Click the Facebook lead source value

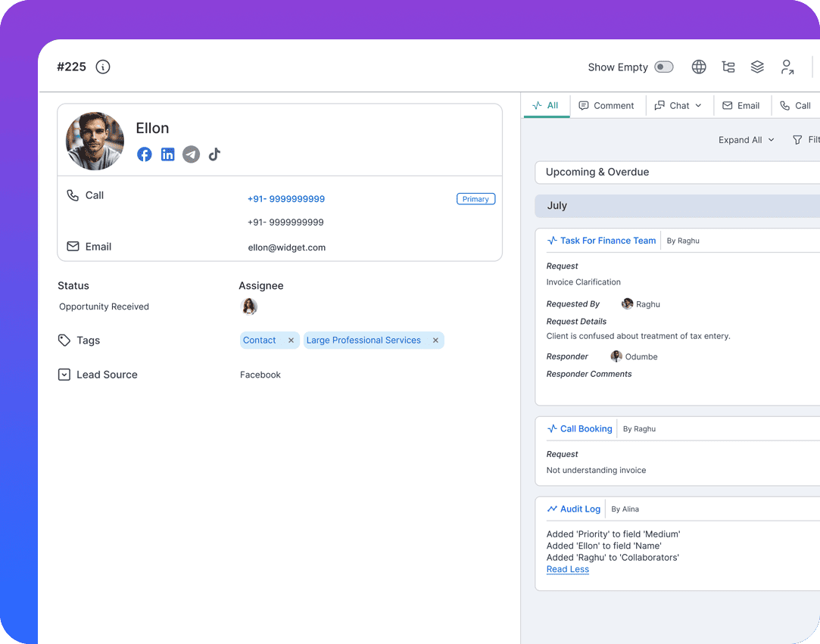point(260,375)
